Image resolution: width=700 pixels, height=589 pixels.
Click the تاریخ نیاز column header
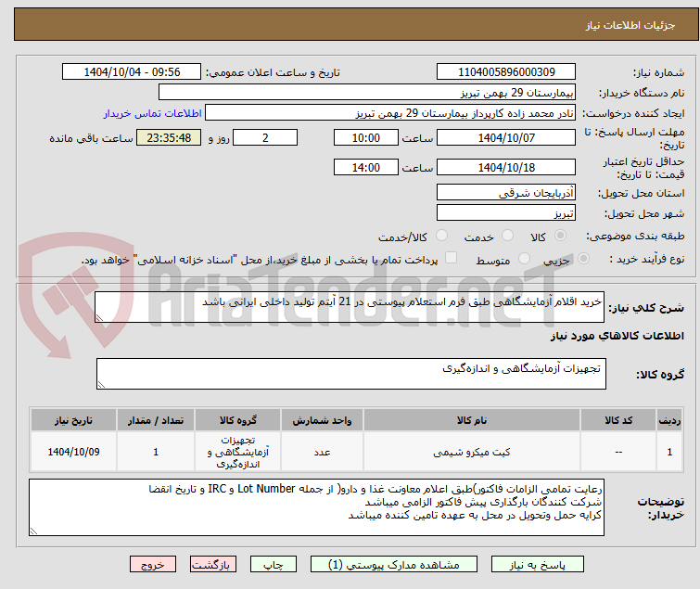[x=73, y=420]
